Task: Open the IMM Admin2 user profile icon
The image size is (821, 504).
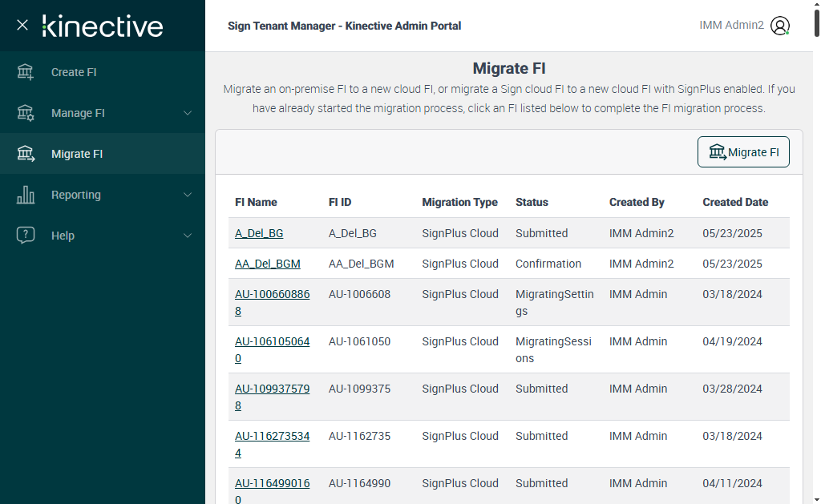Action: point(779,26)
